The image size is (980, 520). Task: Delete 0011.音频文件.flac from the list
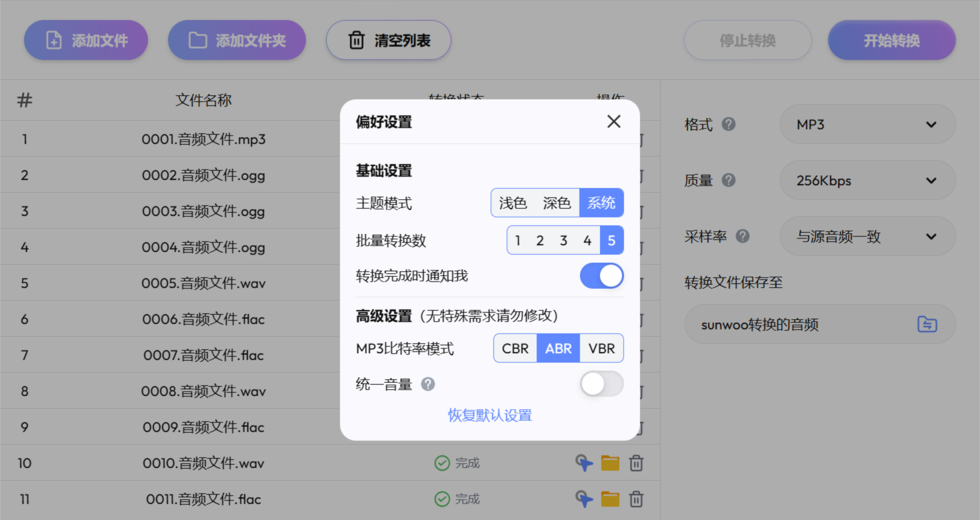point(636,499)
